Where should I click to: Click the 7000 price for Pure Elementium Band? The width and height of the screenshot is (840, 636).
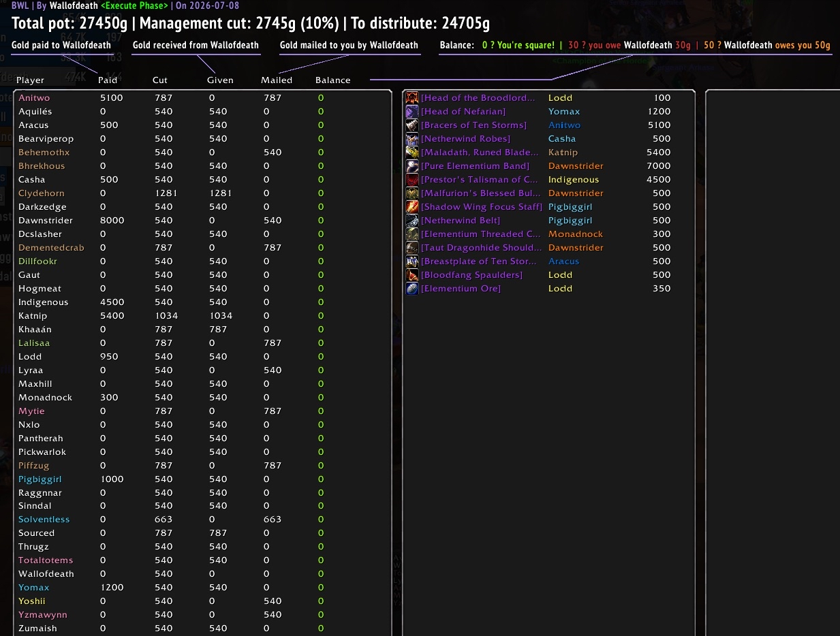659,166
